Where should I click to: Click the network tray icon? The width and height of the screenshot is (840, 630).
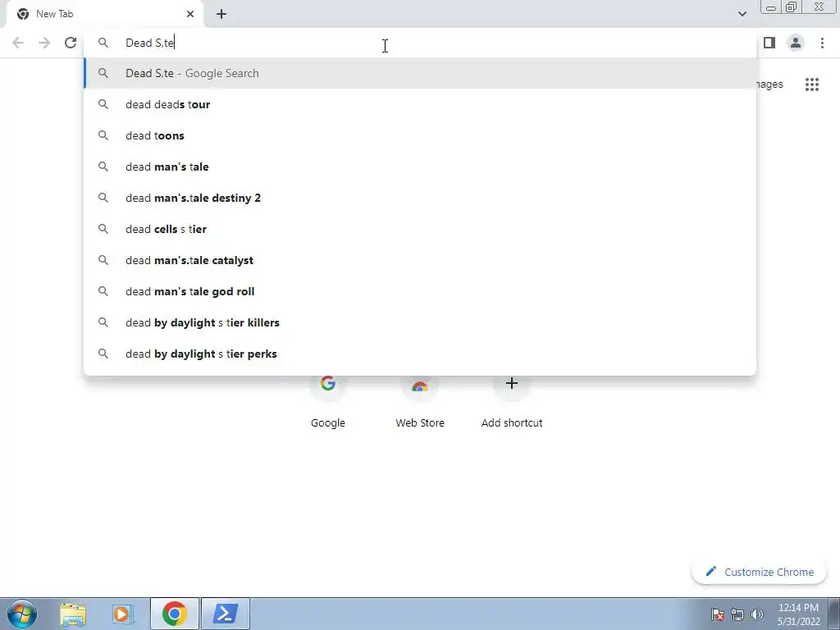[x=737, y=614]
